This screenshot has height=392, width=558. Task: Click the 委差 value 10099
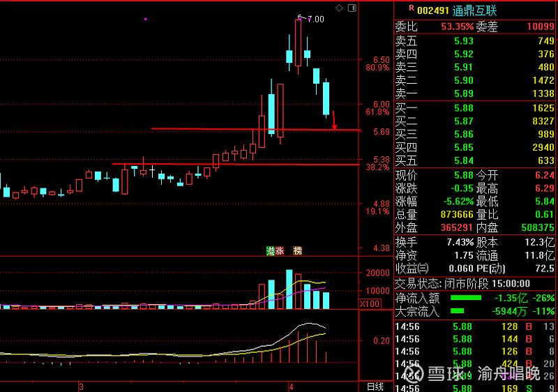(541, 27)
